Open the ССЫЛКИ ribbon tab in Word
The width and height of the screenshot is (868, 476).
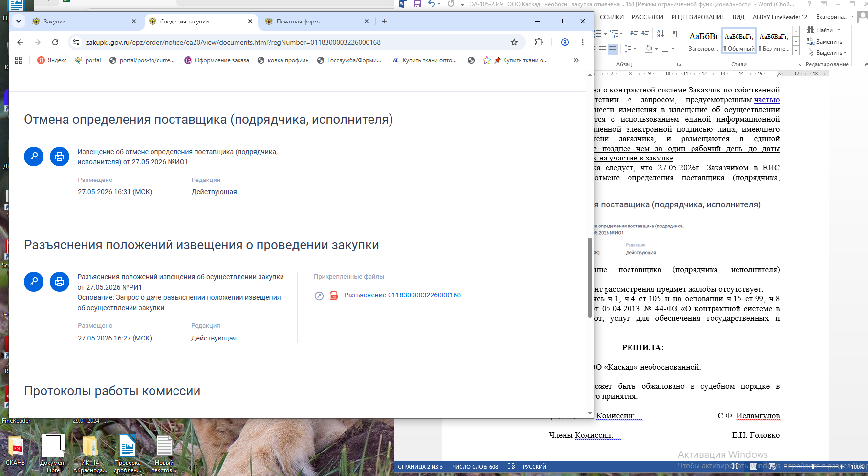click(611, 17)
